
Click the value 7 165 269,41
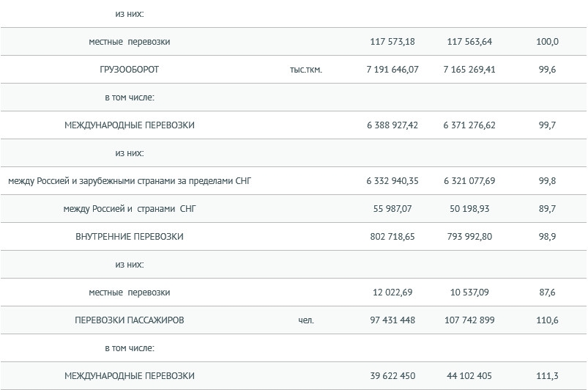click(469, 70)
